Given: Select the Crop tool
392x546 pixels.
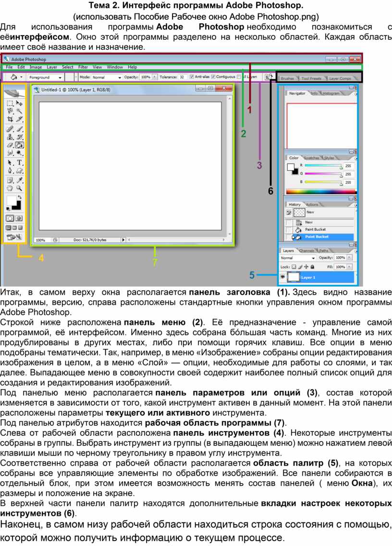Looking at the screenshot, I should [x=10, y=119].
